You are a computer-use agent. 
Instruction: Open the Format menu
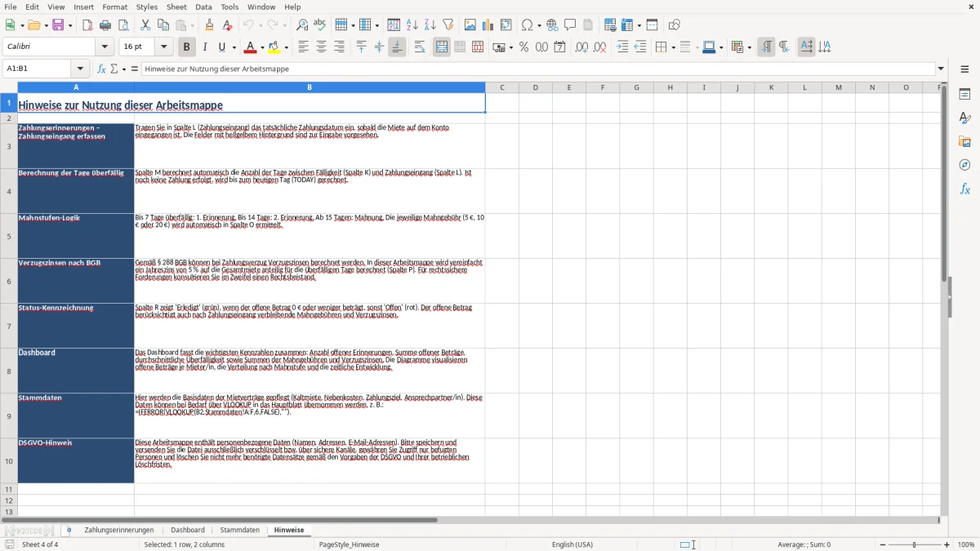(x=114, y=7)
